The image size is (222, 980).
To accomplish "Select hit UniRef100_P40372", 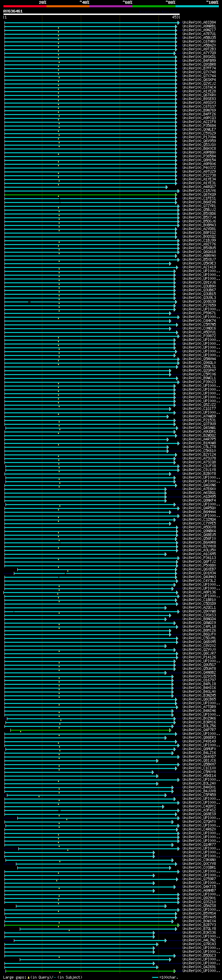I will coord(199,168).
